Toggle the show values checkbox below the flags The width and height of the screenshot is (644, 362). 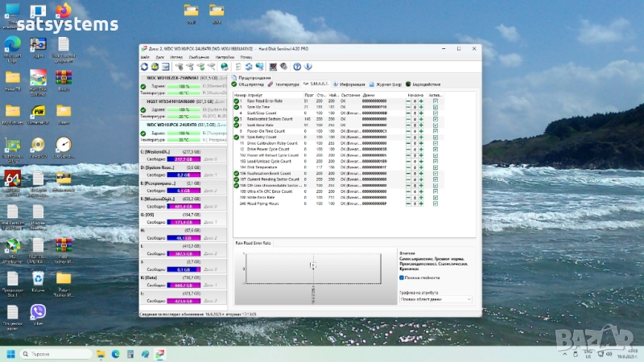[x=402, y=277]
